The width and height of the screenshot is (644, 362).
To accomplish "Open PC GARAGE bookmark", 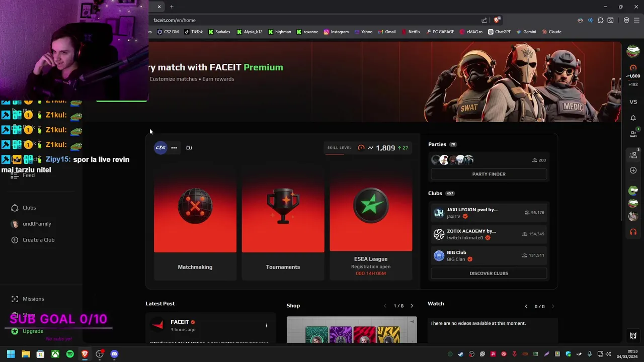I will tap(440, 32).
